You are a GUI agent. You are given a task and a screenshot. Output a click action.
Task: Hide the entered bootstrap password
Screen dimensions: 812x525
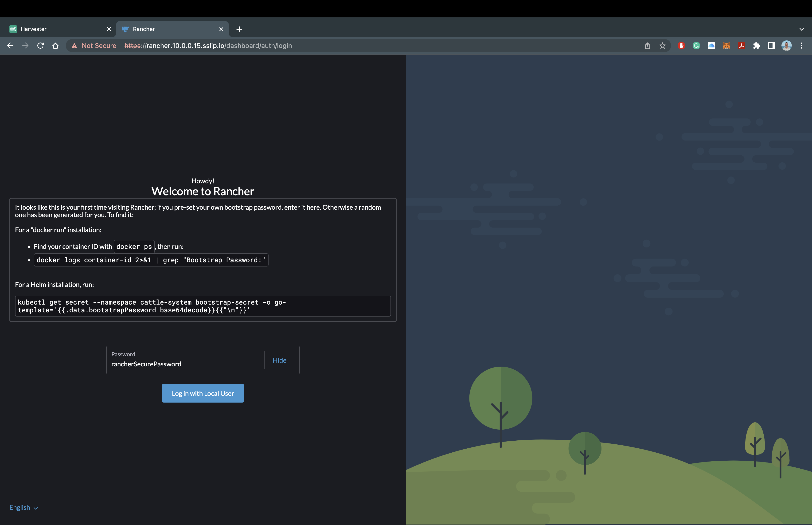[x=279, y=360]
